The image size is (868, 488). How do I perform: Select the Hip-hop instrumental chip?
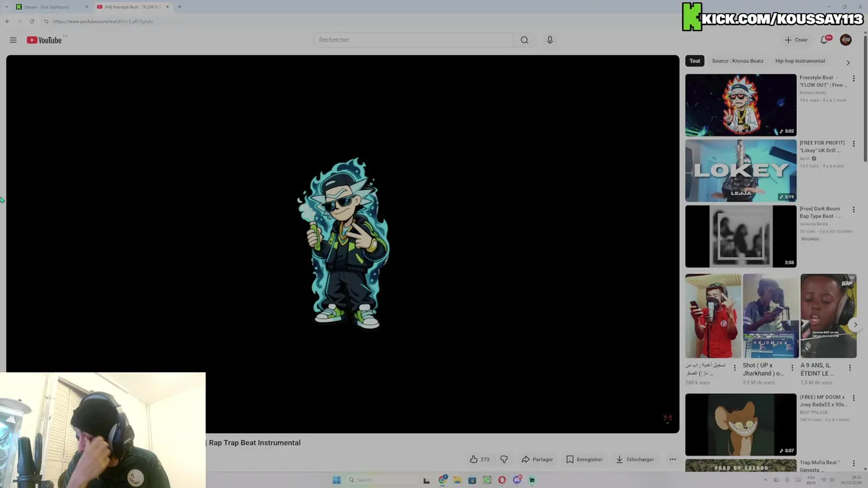click(800, 61)
